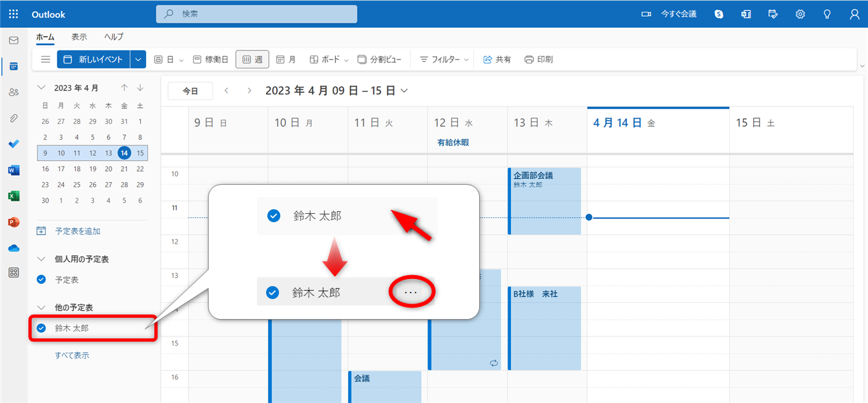Switch to the 表示 ribbon tab
This screenshot has width=868, height=403.
coord(79,37)
